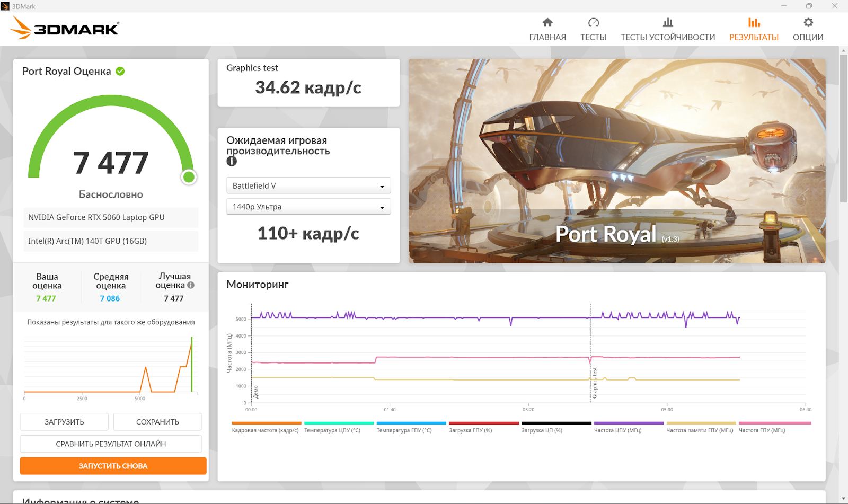
Task: Click the green verified checkmark next to Port Royal Оценка
Action: 120,71
